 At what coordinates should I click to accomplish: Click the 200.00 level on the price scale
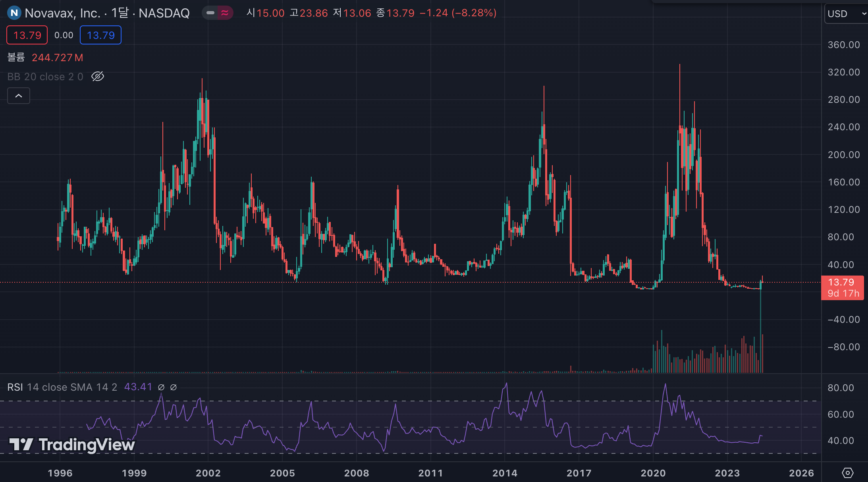coord(843,155)
